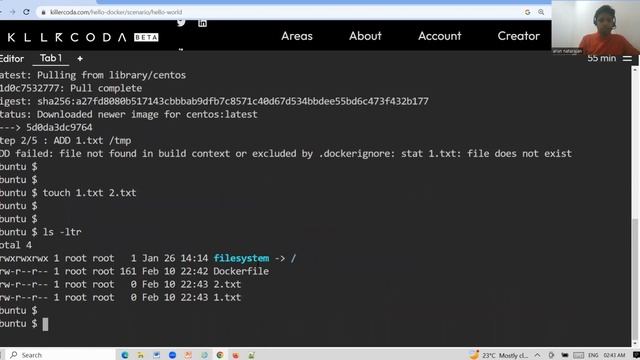The image size is (640, 360).
Task: Click the sha256 digest line
Action: coord(214,101)
